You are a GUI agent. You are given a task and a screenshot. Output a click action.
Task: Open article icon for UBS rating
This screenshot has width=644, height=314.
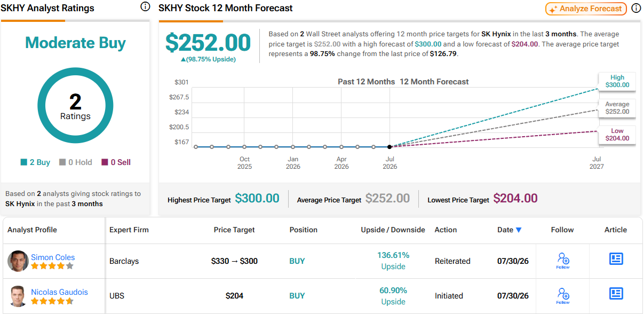(x=616, y=293)
